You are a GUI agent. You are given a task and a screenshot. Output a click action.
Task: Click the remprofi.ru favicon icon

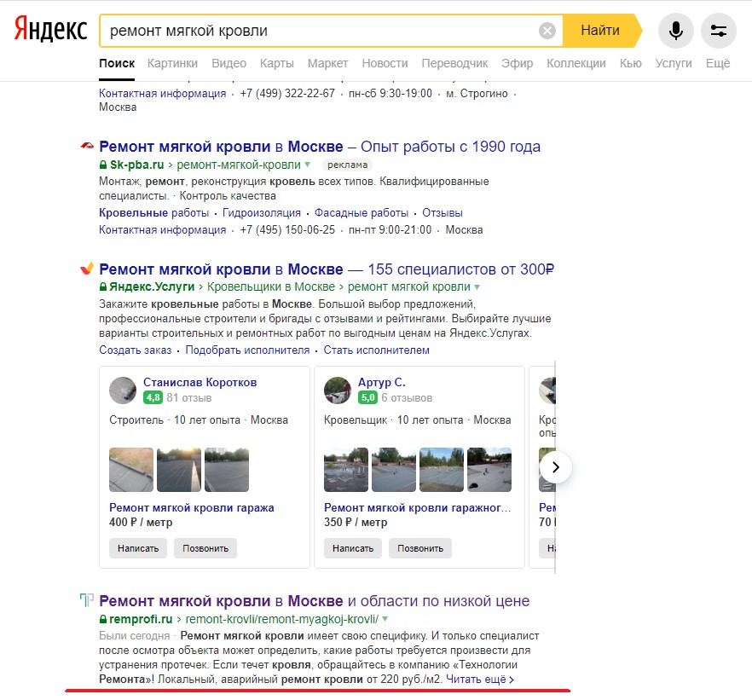pos(87,599)
